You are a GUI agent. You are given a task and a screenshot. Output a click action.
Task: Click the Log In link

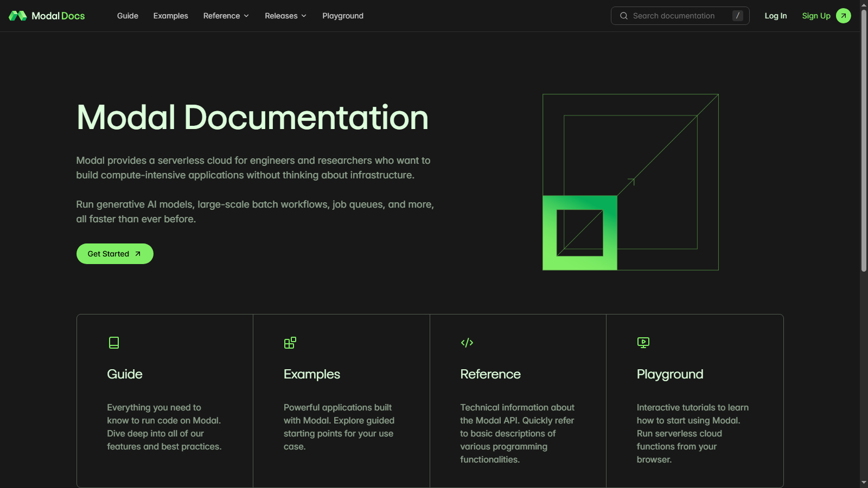[x=776, y=16]
